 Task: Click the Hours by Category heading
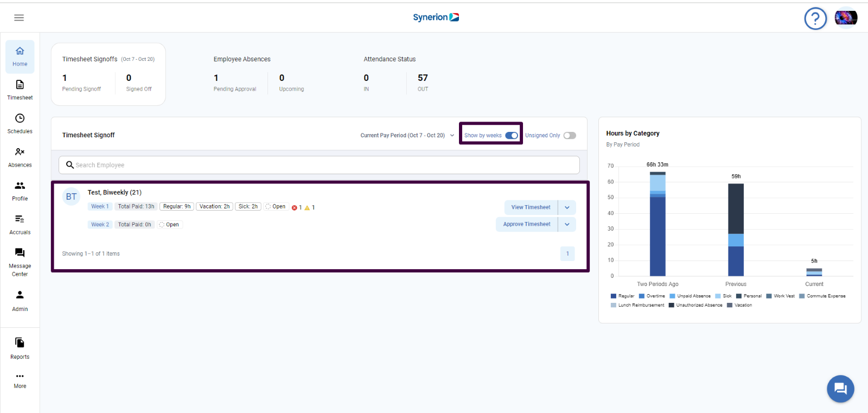633,134
